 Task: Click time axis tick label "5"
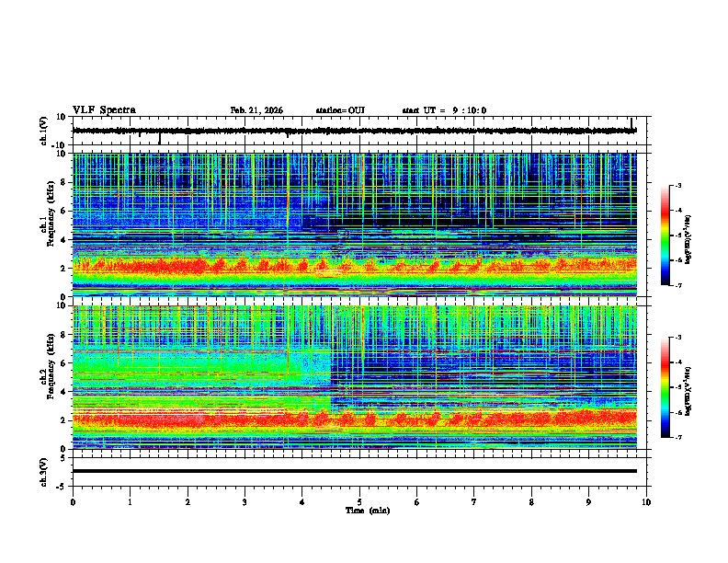click(359, 502)
